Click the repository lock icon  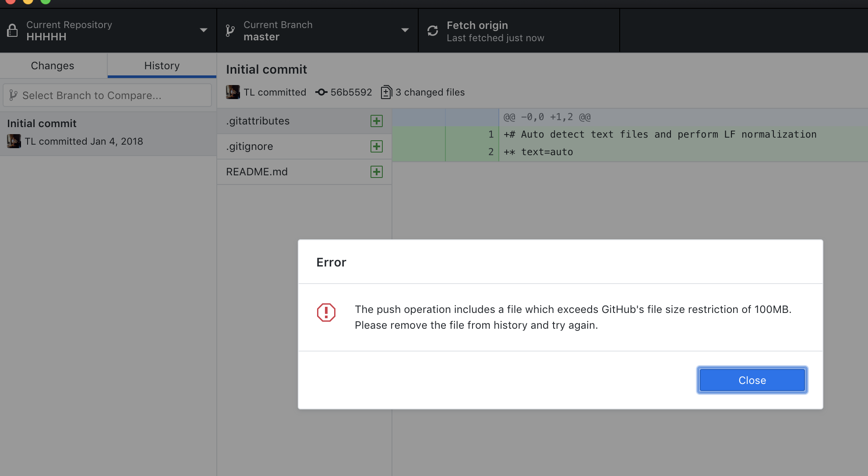[x=12, y=31]
